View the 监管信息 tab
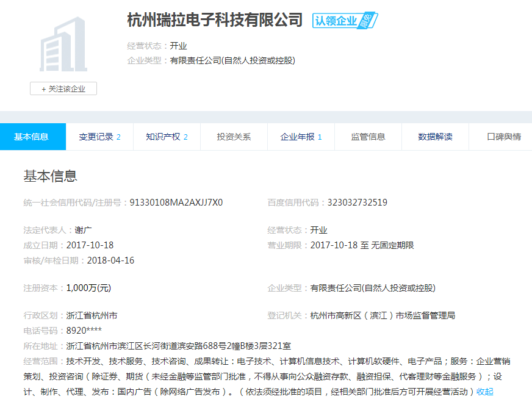Image resolution: width=532 pixels, height=413 pixels. coord(368,137)
